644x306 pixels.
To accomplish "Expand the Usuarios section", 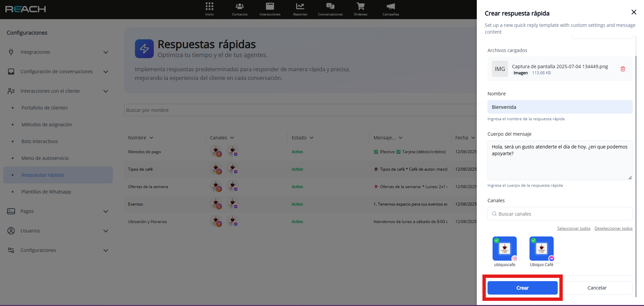I will (106, 231).
